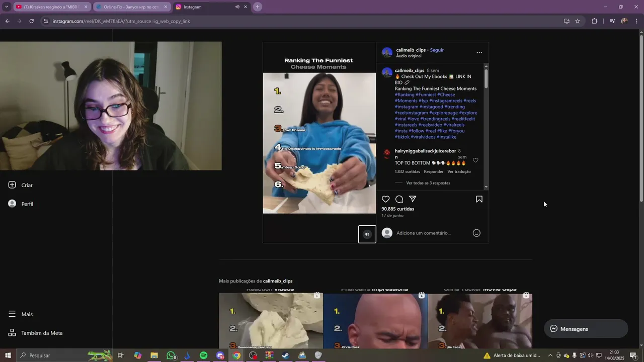Switch to the YouTube f0rsaken tab
The image size is (644, 362).
pyautogui.click(x=51, y=7)
